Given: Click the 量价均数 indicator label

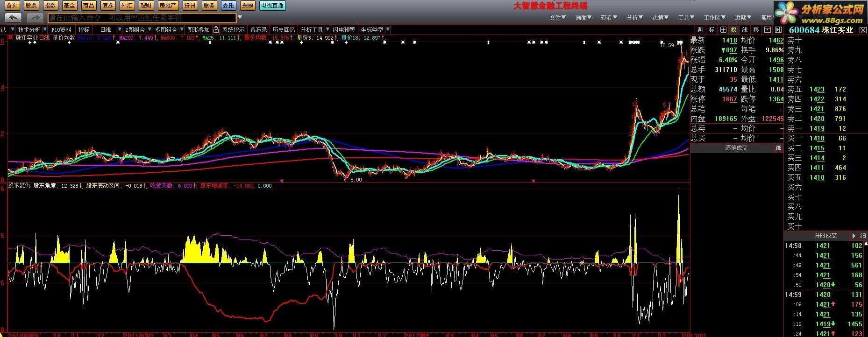Looking at the screenshot, I should coord(64,38).
